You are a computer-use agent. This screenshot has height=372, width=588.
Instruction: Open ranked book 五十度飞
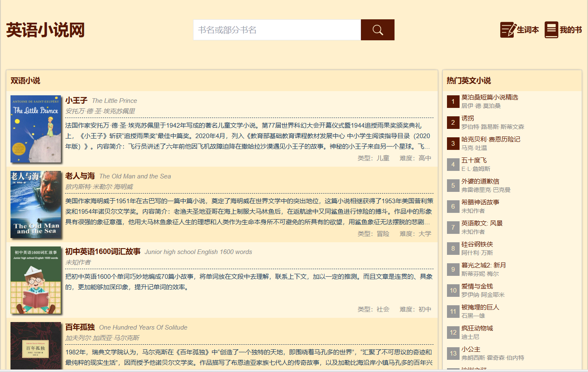click(x=474, y=160)
